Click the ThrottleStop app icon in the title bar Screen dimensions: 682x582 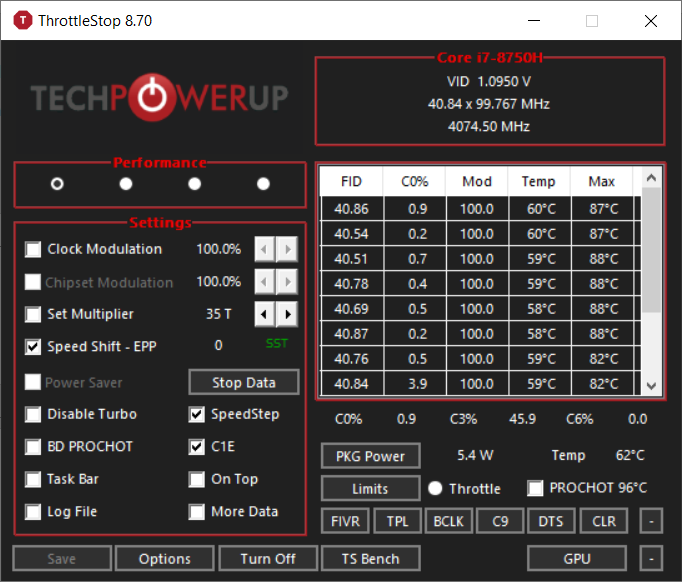[23, 20]
